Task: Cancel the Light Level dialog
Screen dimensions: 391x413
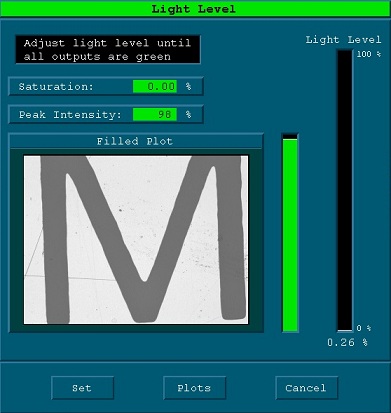Action: pos(306,388)
